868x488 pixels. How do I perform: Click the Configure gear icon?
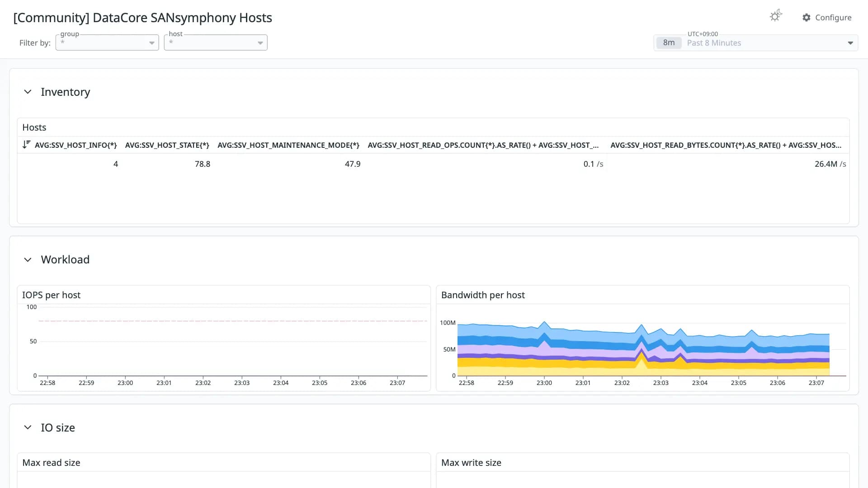806,17
